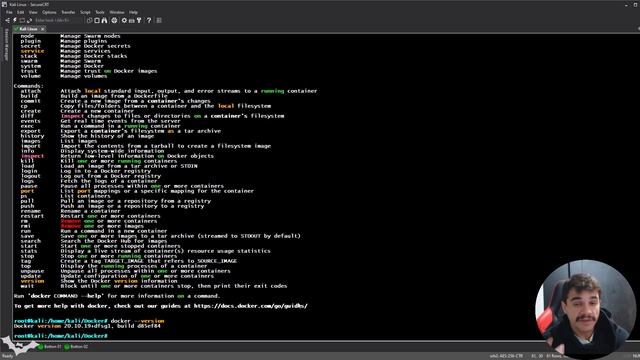
Task: Open the Options menu
Action: click(49, 12)
